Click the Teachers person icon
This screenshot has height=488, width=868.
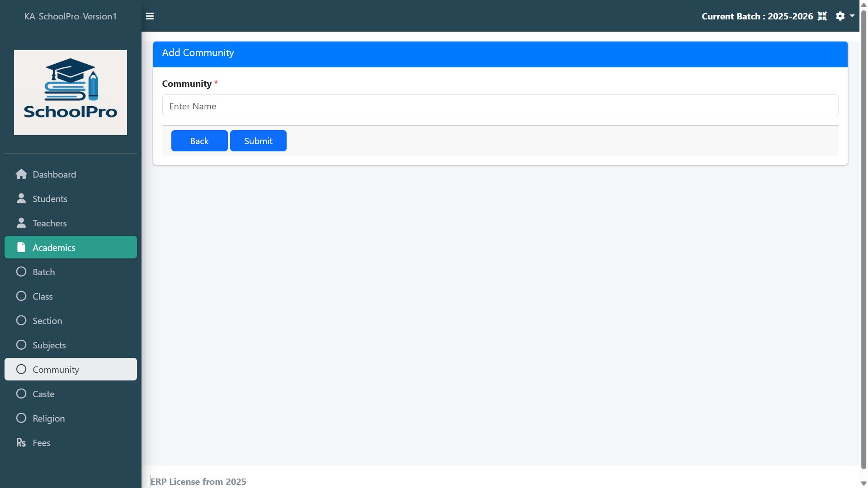pyautogui.click(x=21, y=223)
